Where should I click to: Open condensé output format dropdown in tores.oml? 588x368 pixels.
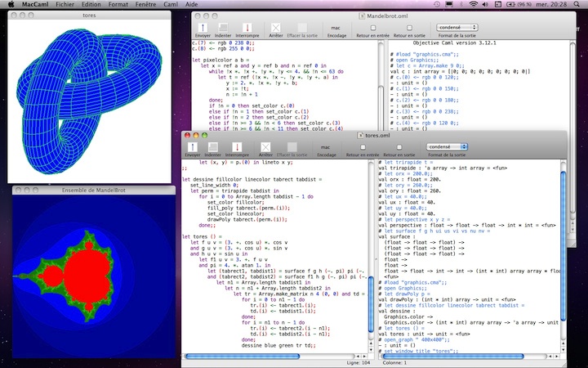447,147
